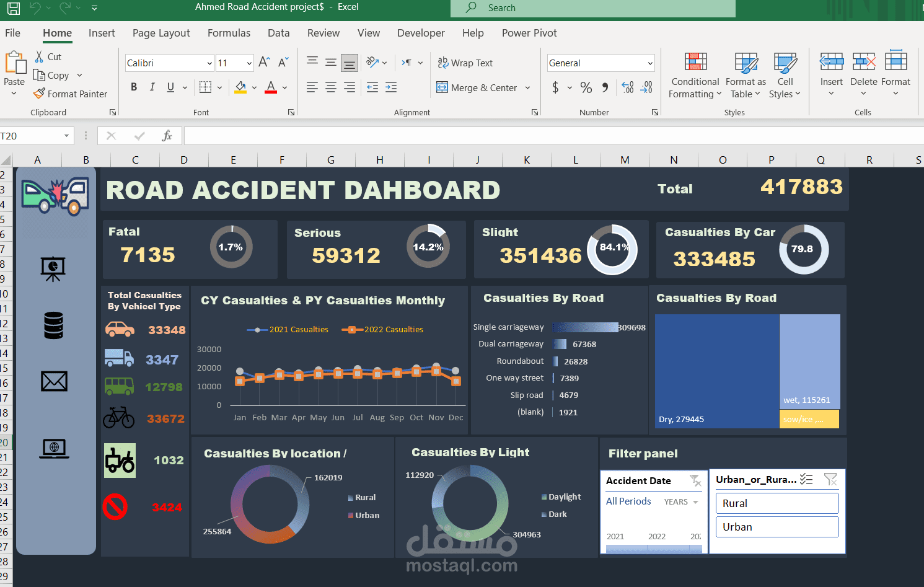The height and width of the screenshot is (587, 924).
Task: Open the Calibri font name dropdown
Action: 209,63
